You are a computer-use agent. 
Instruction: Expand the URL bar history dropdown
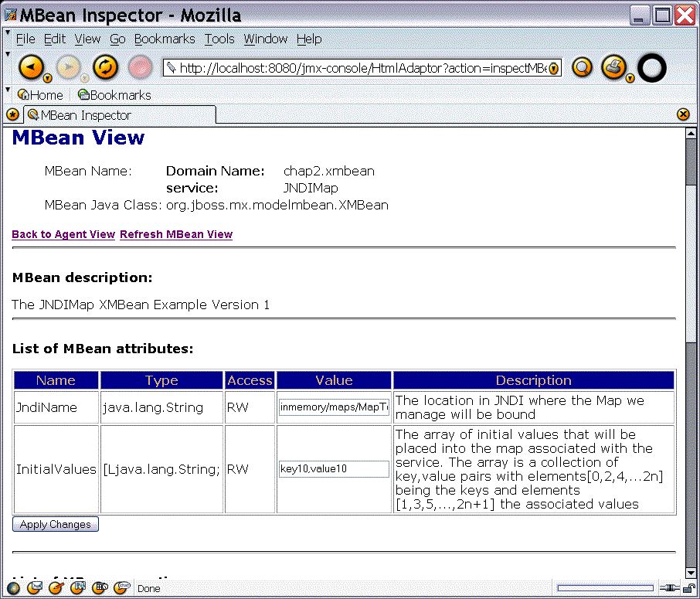(x=553, y=69)
